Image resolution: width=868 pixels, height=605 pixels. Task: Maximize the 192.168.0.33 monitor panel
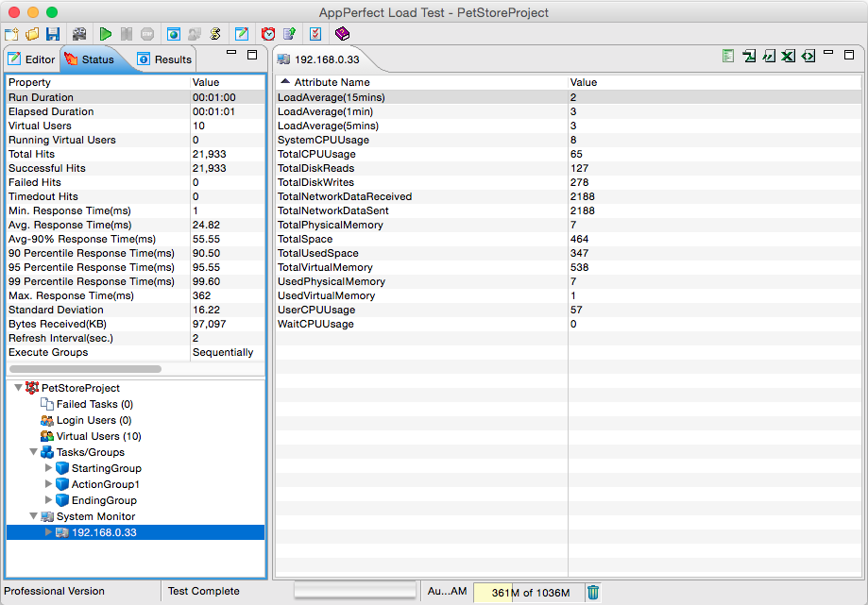click(848, 55)
